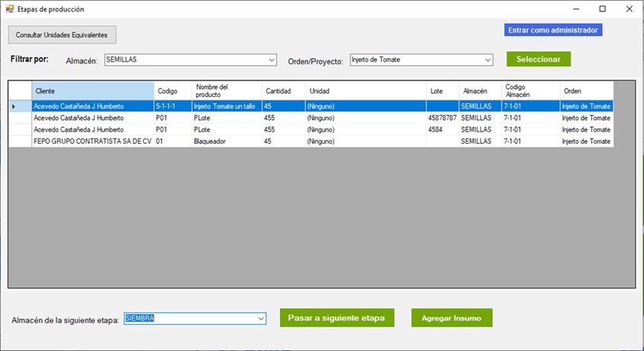Open the Almacén filter dropdown
Screen dimensions: 644x351
(272, 60)
